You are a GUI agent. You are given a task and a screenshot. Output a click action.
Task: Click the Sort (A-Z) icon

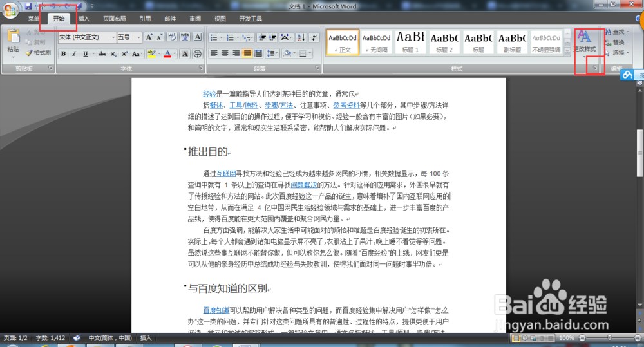click(301, 37)
